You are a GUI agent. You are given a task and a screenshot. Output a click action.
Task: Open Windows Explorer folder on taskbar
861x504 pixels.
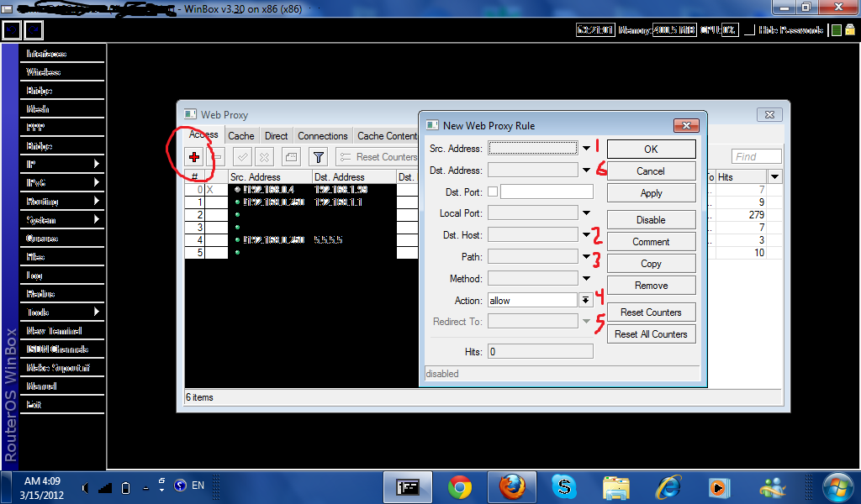616,487
